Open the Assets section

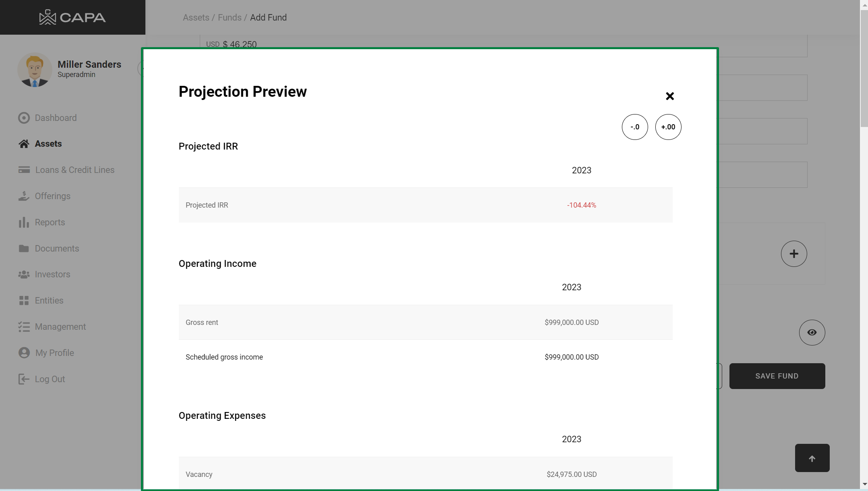coord(48,144)
